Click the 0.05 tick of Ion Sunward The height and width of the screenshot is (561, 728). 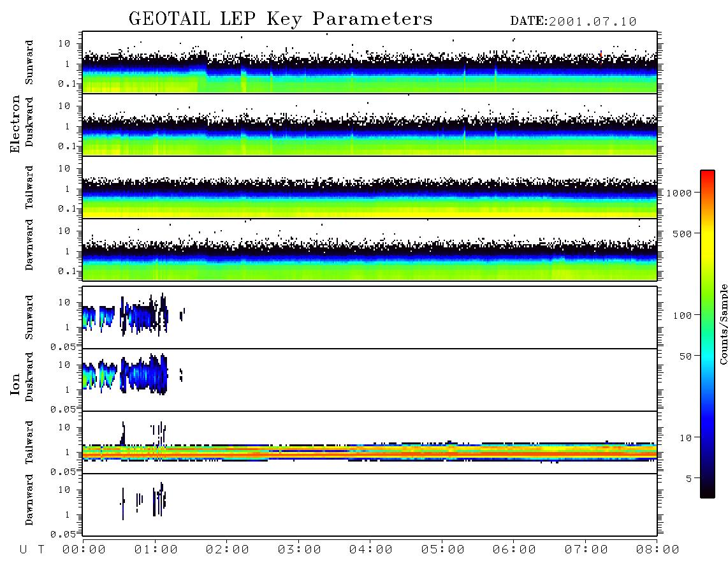point(63,347)
